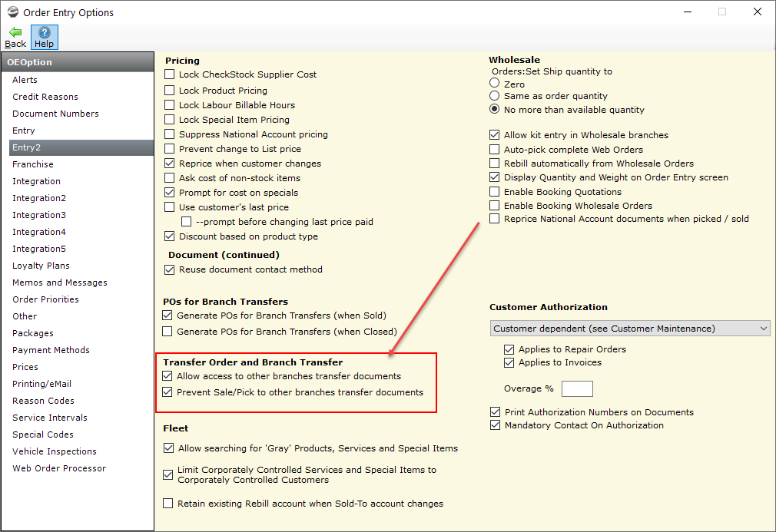Check prompt before changing last price paid

click(186, 222)
